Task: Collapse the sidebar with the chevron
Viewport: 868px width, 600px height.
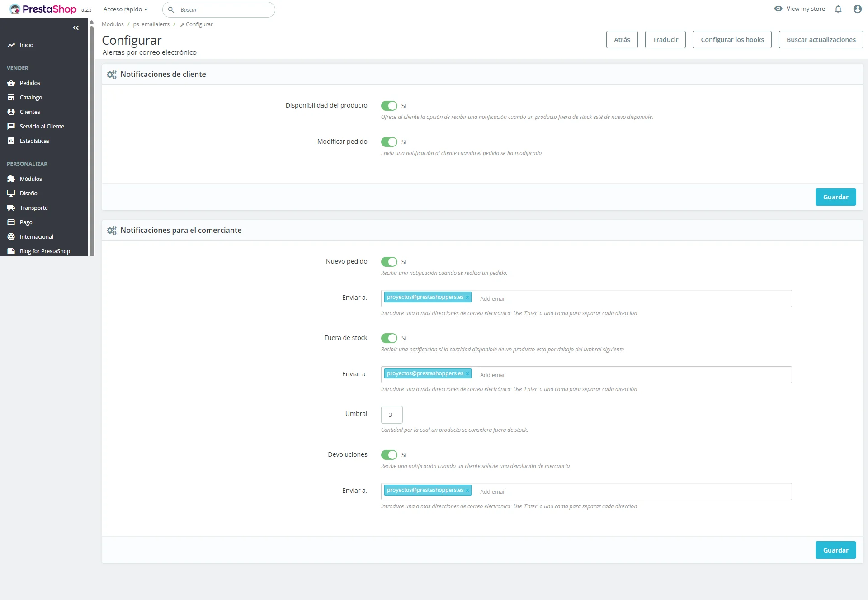Action: pos(75,28)
